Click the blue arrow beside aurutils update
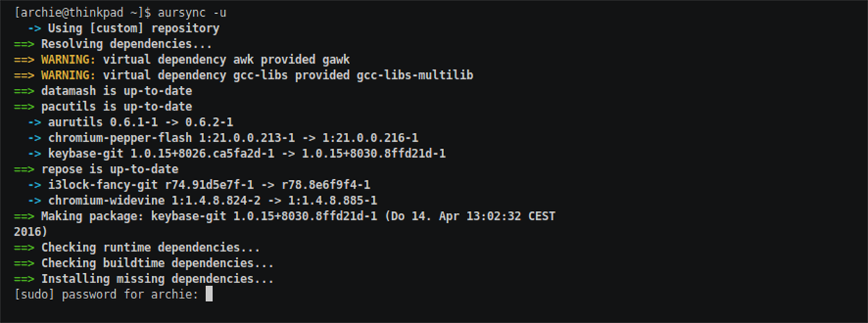Viewport: 868px width, 323px height. pyautogui.click(x=34, y=122)
